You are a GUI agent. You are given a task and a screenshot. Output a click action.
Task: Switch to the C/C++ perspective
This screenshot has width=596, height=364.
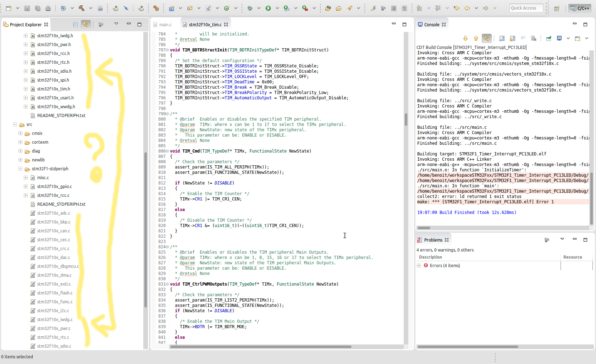tap(580, 8)
